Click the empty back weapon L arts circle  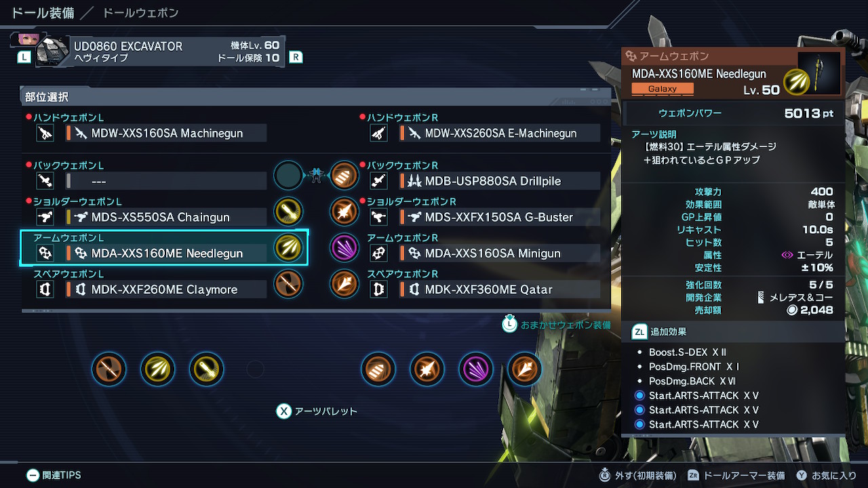tap(288, 176)
